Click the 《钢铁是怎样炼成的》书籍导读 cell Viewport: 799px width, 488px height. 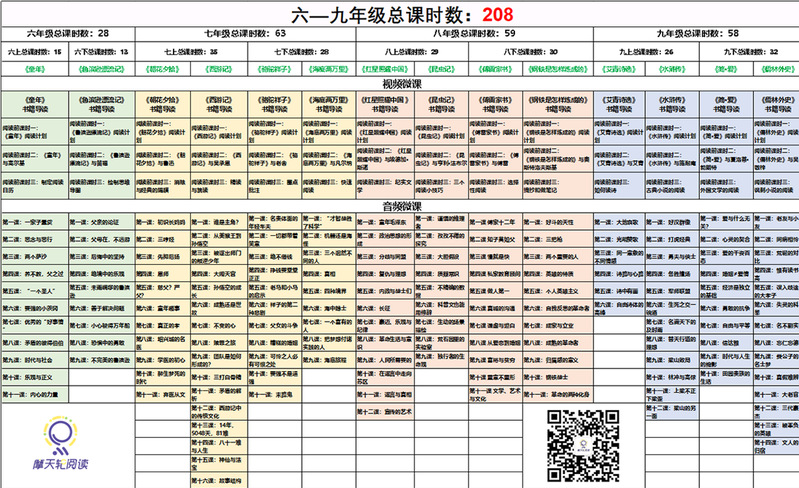(x=558, y=104)
